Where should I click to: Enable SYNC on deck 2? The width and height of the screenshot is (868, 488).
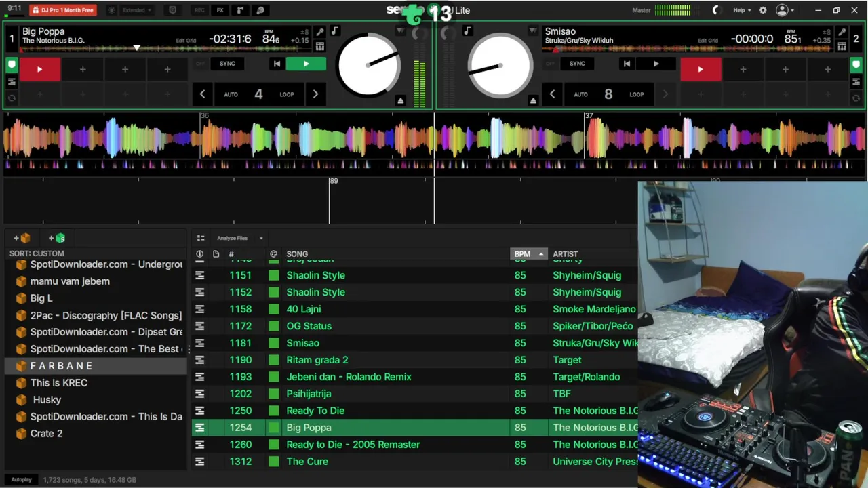coord(577,64)
